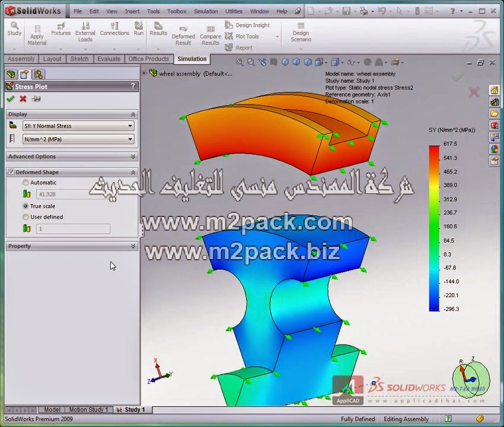Open the Study tool
This screenshot has height=427, width=504.
click(x=14, y=29)
